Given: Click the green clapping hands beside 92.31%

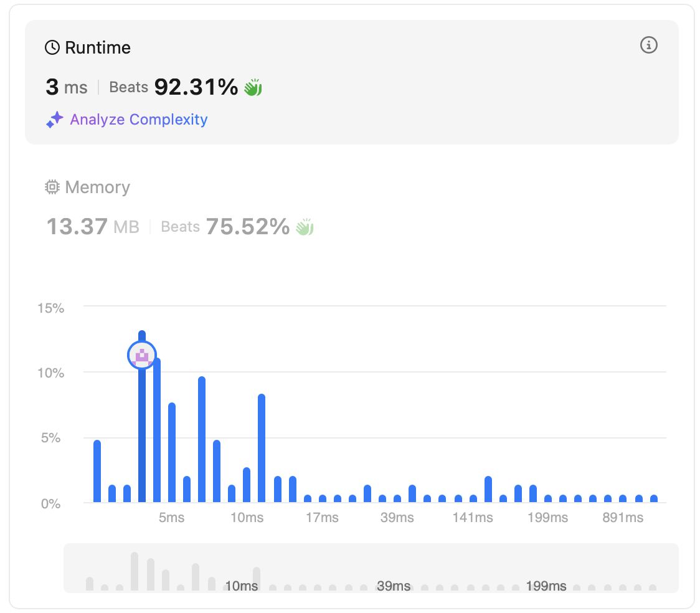Looking at the screenshot, I should [x=253, y=87].
